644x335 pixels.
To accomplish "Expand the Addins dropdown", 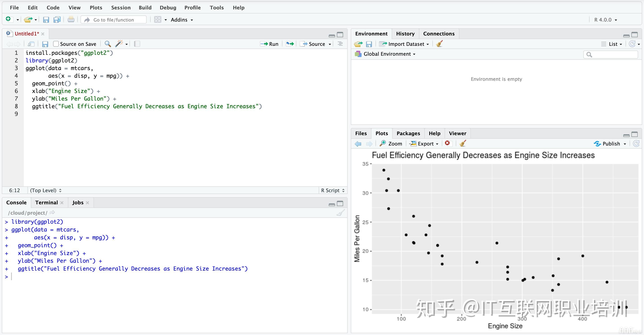I will point(182,20).
